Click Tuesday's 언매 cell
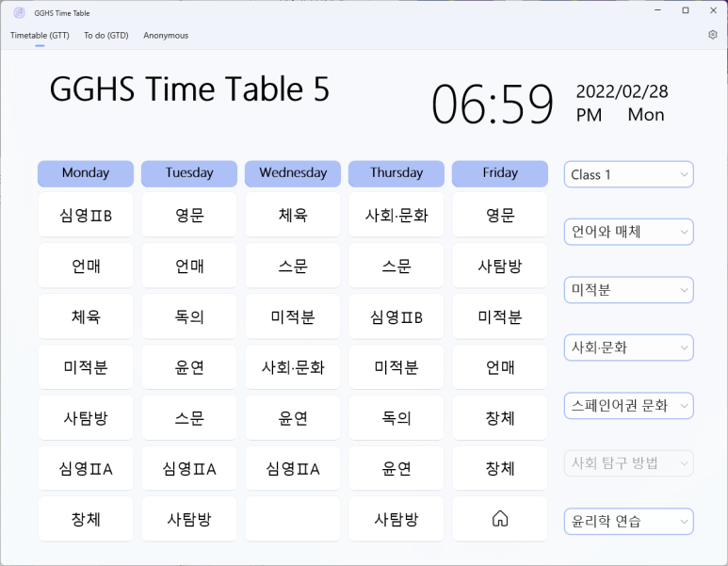728x566 pixels. point(189,266)
